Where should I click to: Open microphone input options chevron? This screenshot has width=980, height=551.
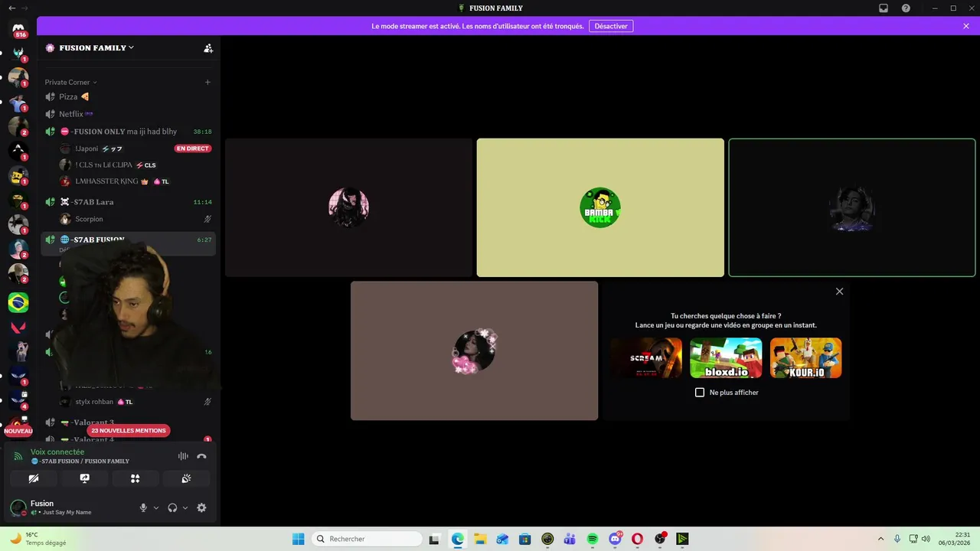pos(156,507)
